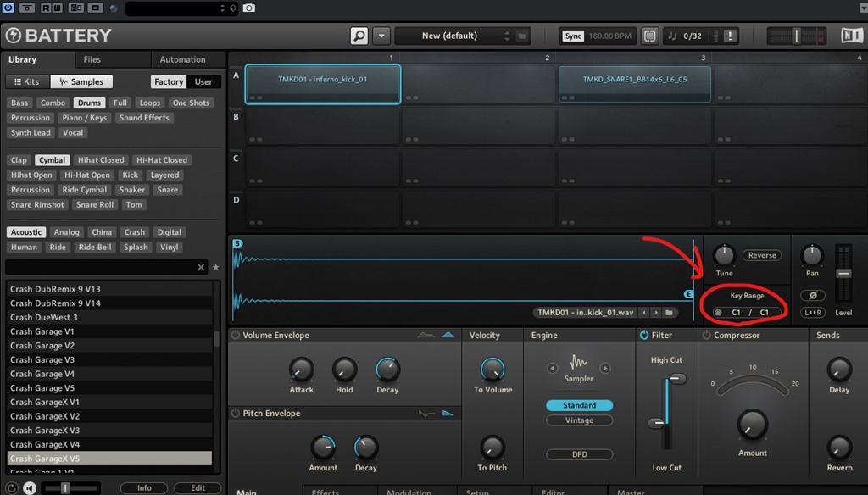Open sample folder icon next to kick_01.wav

670,313
